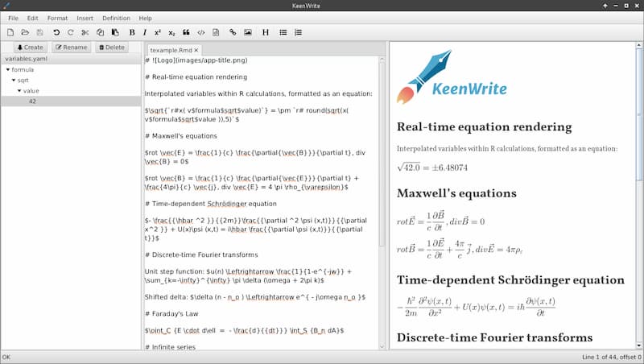
Task: Apply bold formatting
Action: (132, 32)
